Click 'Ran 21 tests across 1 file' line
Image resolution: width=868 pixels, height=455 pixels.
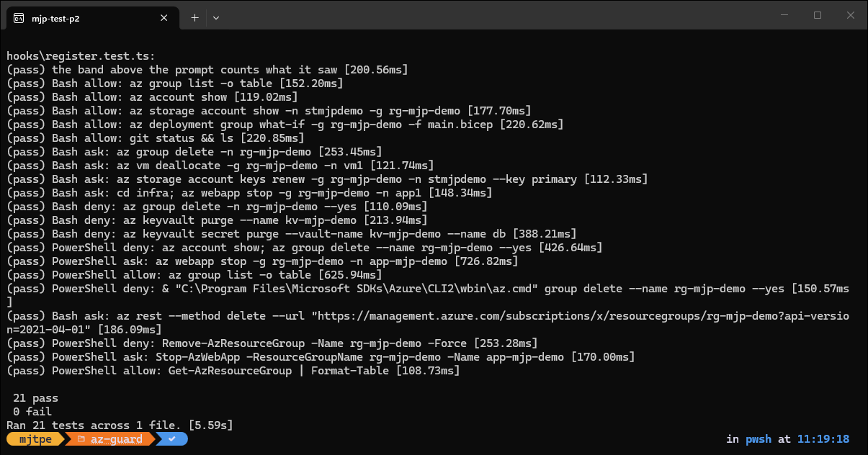[120, 425]
